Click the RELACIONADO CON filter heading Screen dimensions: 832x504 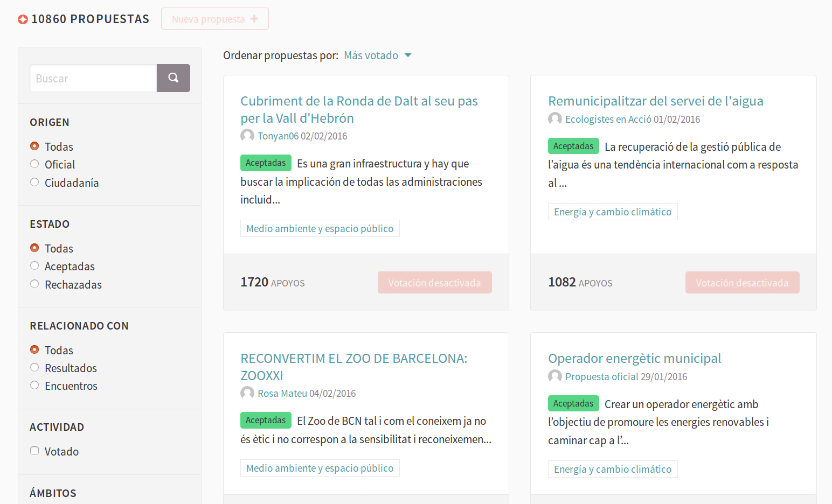[79, 326]
